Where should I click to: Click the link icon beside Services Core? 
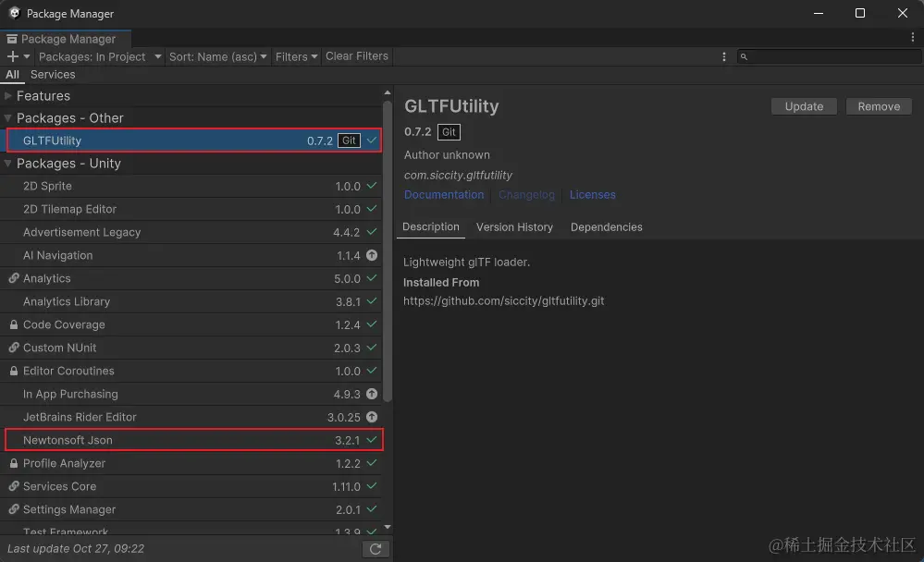tap(14, 486)
